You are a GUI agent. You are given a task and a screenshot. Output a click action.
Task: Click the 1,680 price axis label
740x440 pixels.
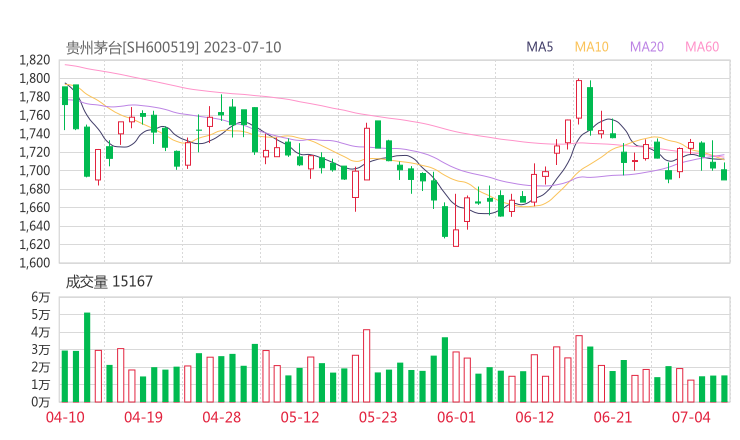(34, 189)
